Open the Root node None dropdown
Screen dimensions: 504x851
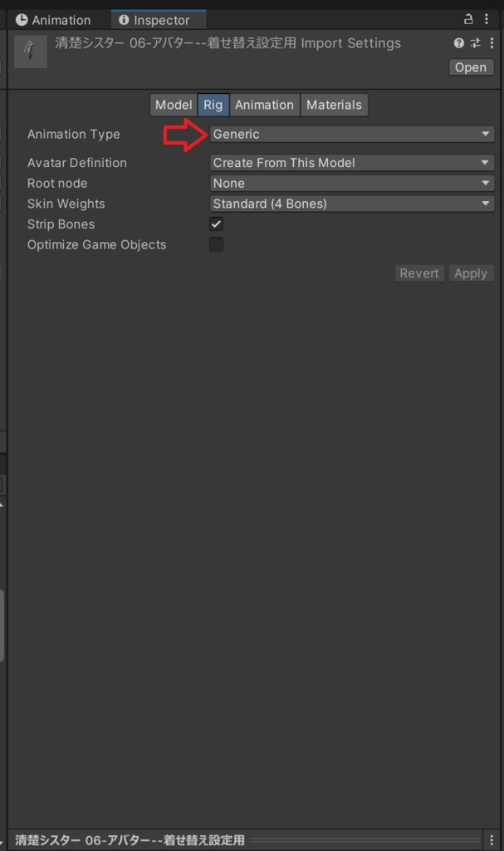pos(351,184)
